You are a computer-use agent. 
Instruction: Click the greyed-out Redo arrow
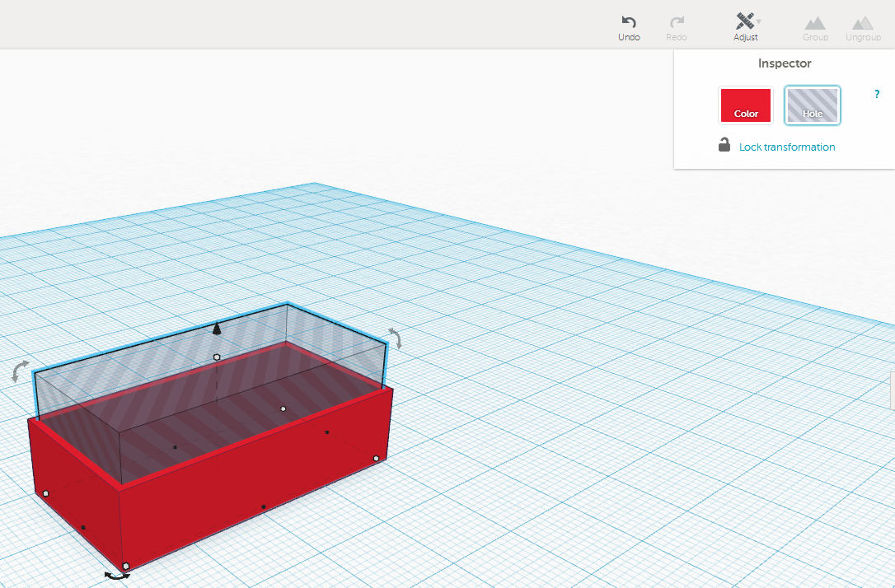(677, 22)
